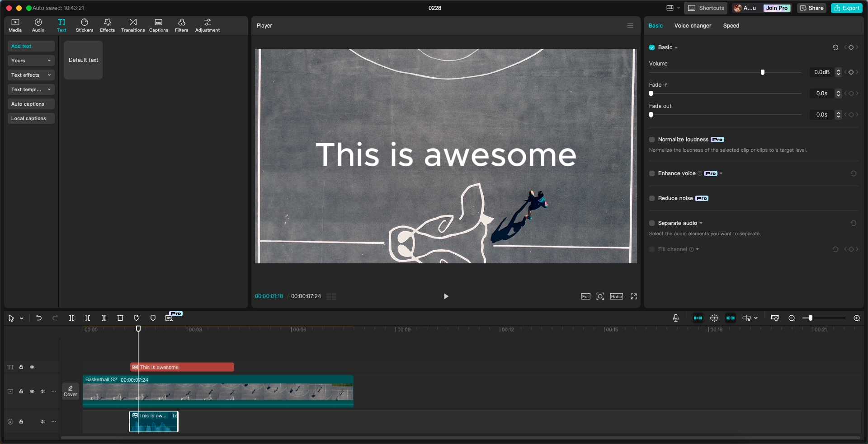
Task: Uncheck the Basic checkbox
Action: pyautogui.click(x=652, y=47)
